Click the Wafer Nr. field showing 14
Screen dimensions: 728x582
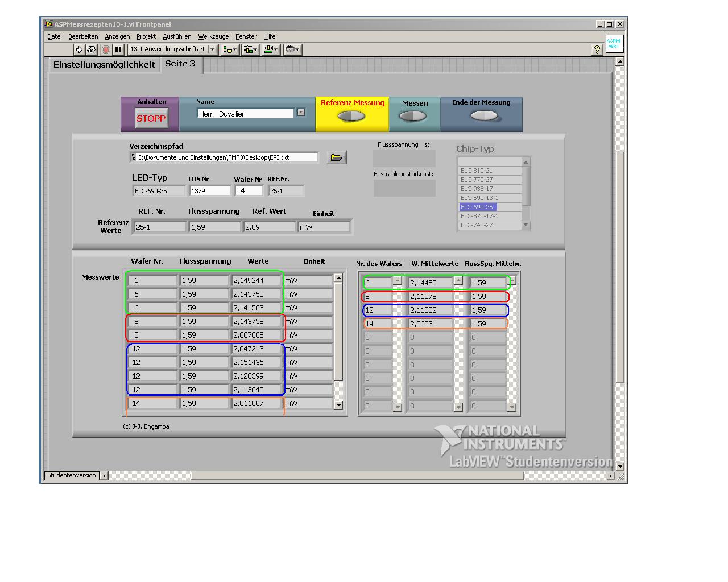(249, 191)
